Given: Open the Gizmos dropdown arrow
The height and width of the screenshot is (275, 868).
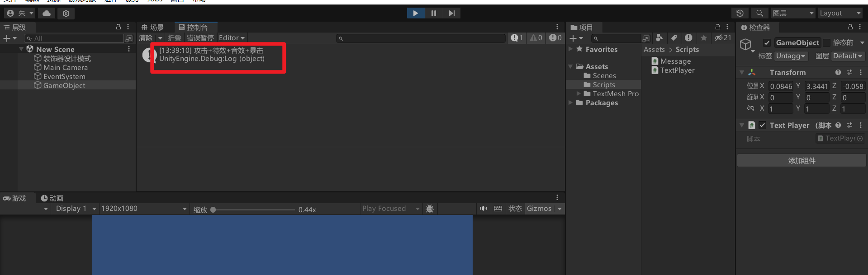Looking at the screenshot, I should (x=560, y=209).
